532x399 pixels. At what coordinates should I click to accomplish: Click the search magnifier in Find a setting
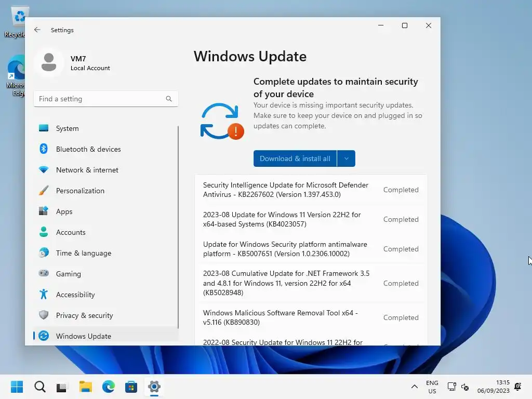[169, 99]
